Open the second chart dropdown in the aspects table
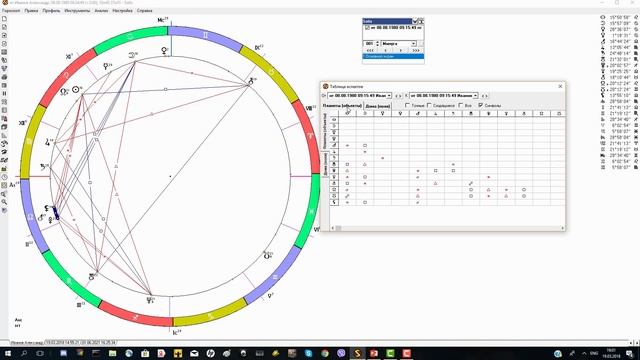640x360 pixels. [444, 96]
